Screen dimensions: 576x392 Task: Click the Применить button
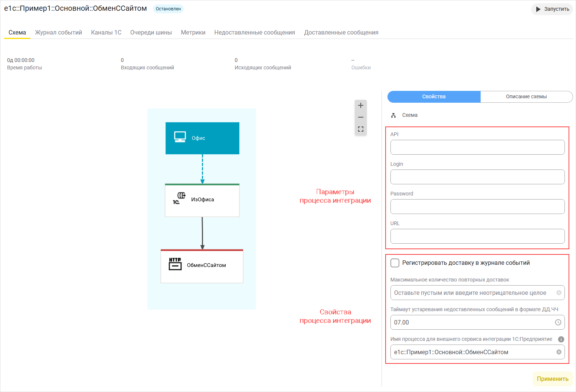pyautogui.click(x=552, y=379)
